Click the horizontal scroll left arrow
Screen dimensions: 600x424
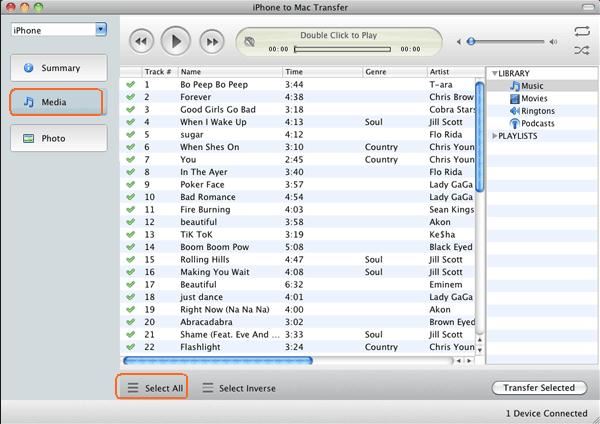(x=459, y=360)
